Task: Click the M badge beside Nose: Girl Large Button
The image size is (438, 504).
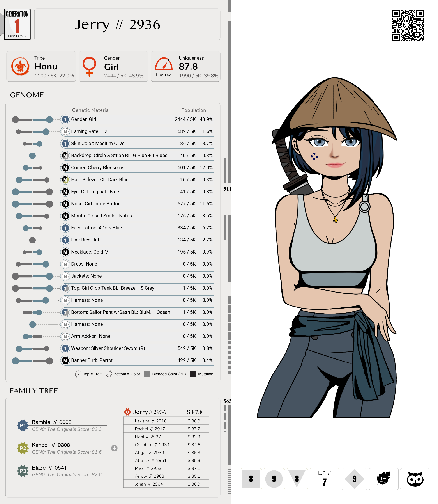Action: coord(65,204)
